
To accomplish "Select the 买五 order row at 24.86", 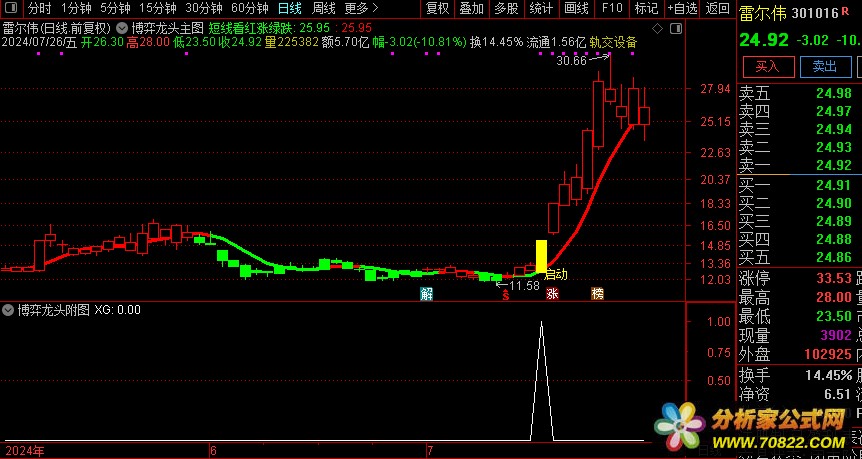I will (799, 257).
